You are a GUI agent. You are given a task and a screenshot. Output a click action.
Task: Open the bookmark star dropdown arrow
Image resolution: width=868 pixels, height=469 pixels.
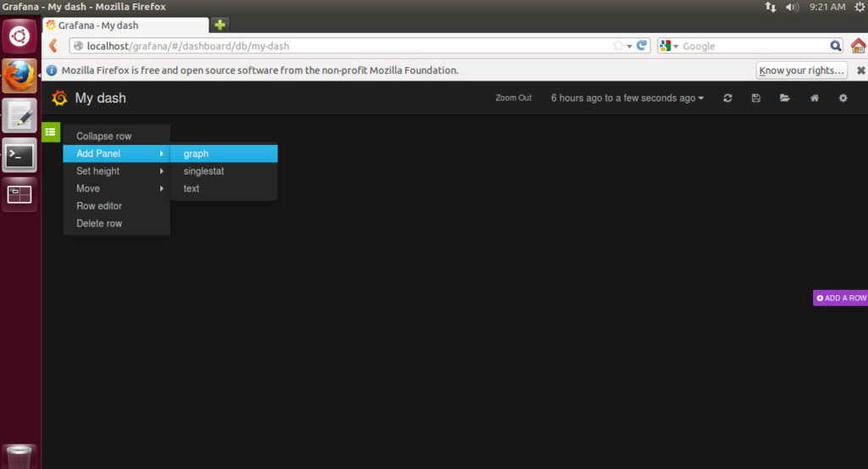pyautogui.click(x=630, y=46)
